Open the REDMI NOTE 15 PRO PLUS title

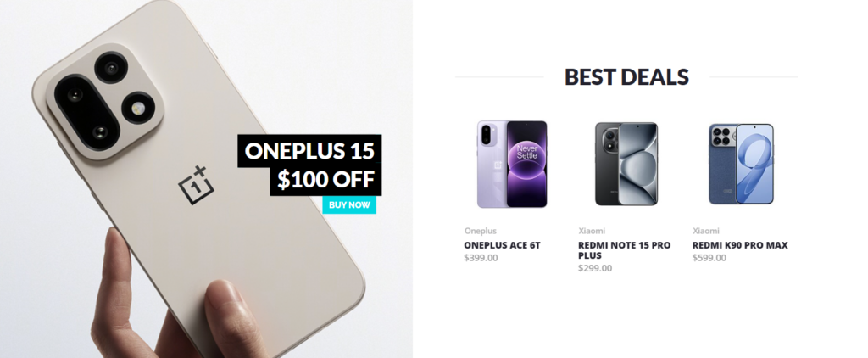tap(625, 250)
